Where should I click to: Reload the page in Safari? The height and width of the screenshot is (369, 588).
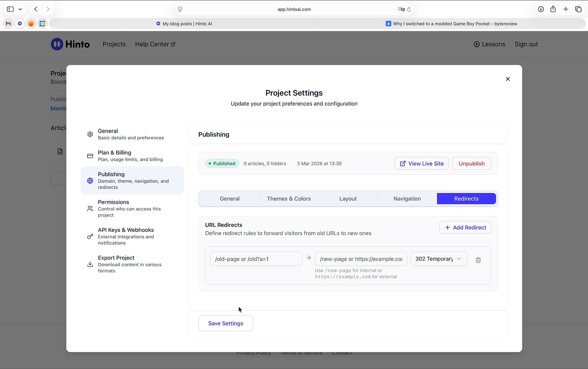pos(409,9)
